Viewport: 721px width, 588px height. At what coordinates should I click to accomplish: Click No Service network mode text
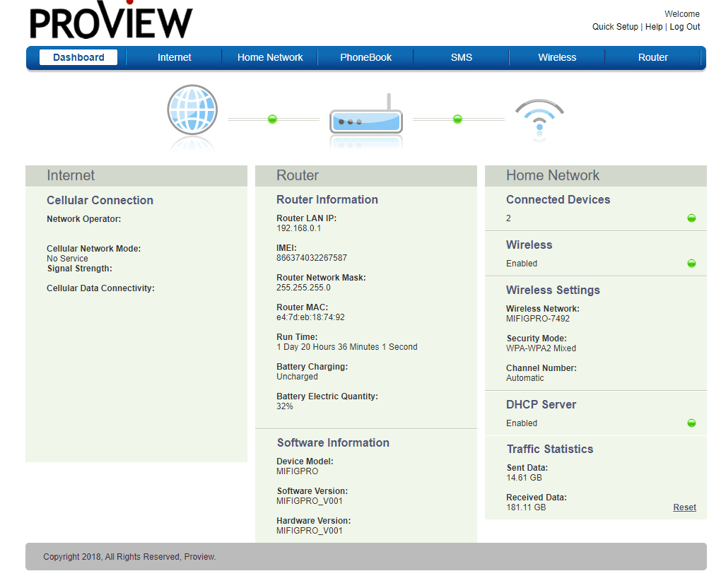point(67,259)
